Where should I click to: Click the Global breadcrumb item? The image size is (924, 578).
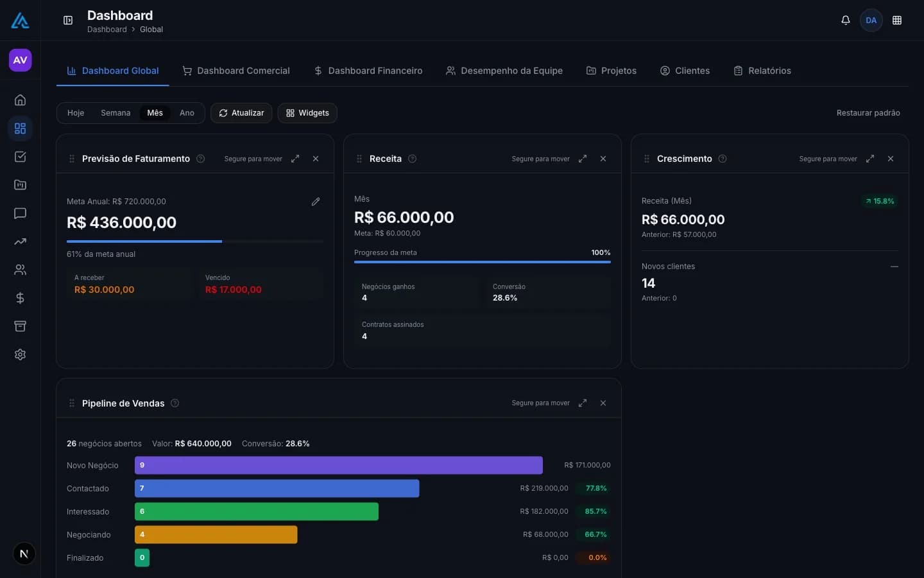click(x=151, y=30)
